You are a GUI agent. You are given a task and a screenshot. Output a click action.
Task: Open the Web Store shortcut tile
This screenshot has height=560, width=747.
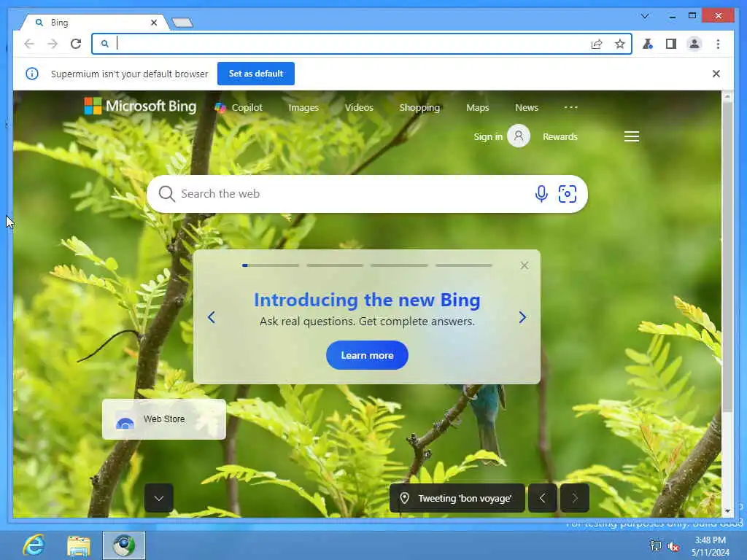click(x=164, y=419)
